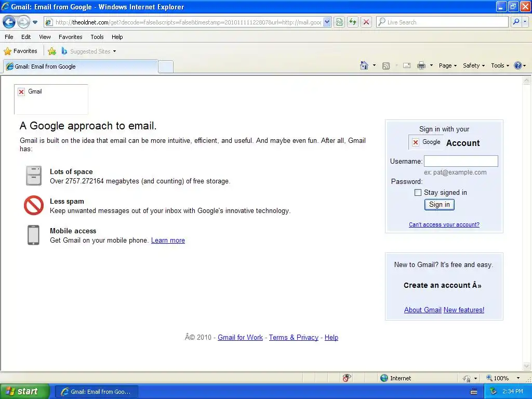The height and width of the screenshot is (399, 532).
Task: Open the command bar Tools dropdown
Action: 500,65
